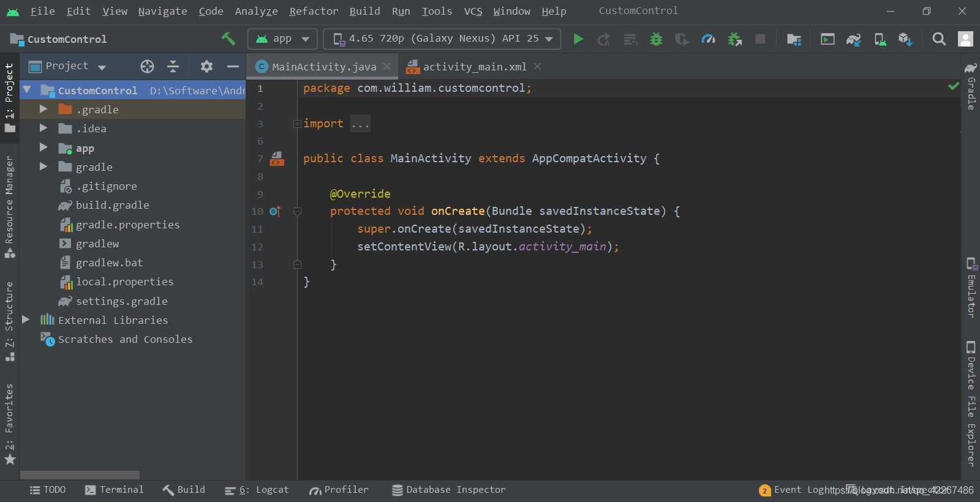
Task: Click green checkmark inspection status icon
Action: click(953, 86)
